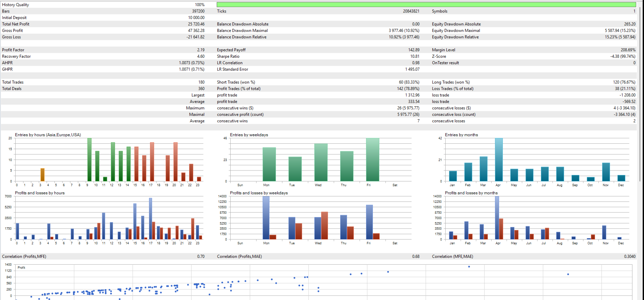Click the Sharpe Ratio value 10.81
Image resolution: width=644 pixels, height=300 pixels.
point(415,56)
